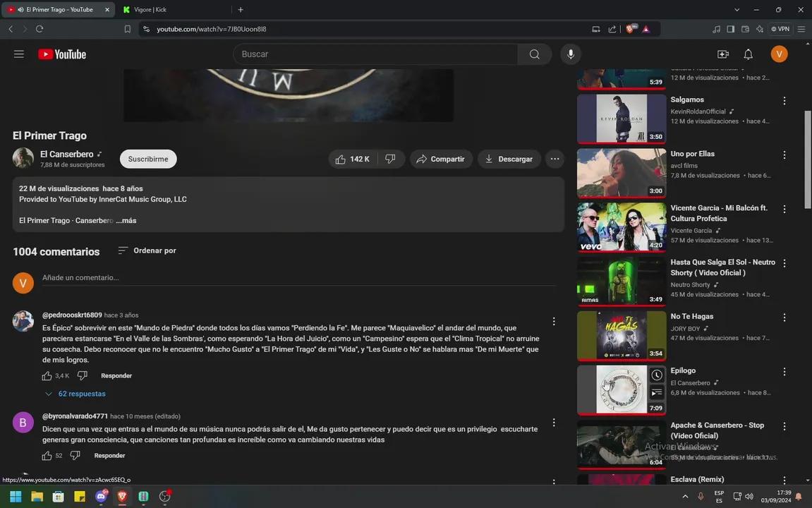
Task: Add Epílogo to queue icon
Action: pos(656,392)
